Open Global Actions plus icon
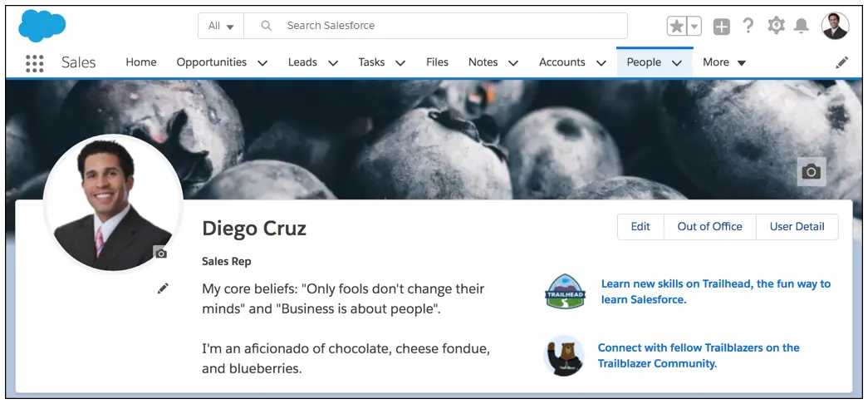The width and height of the screenshot is (868, 404). pyautogui.click(x=721, y=26)
